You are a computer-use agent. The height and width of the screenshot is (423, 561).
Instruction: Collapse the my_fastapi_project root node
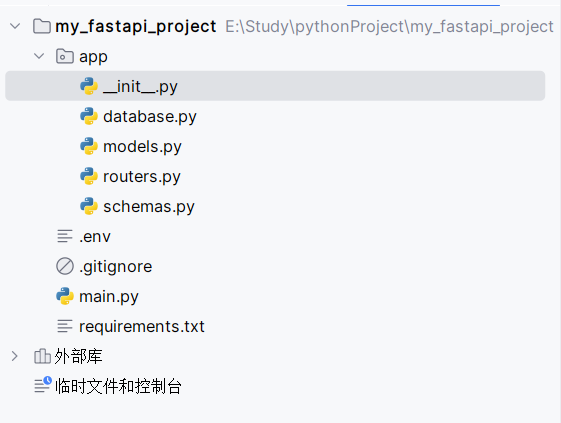pos(15,26)
